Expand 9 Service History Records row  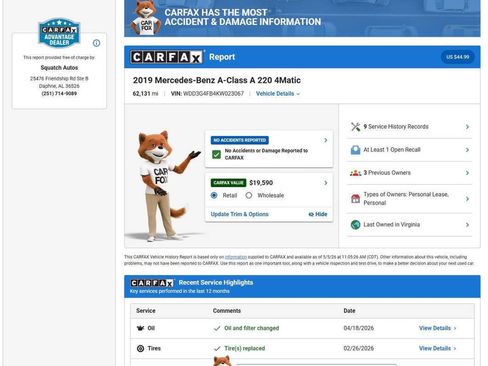click(x=409, y=127)
